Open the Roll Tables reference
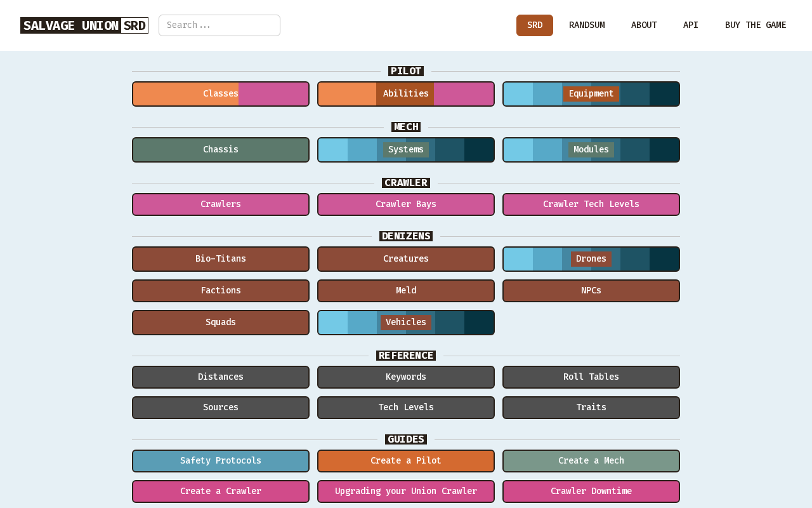 tap(591, 377)
